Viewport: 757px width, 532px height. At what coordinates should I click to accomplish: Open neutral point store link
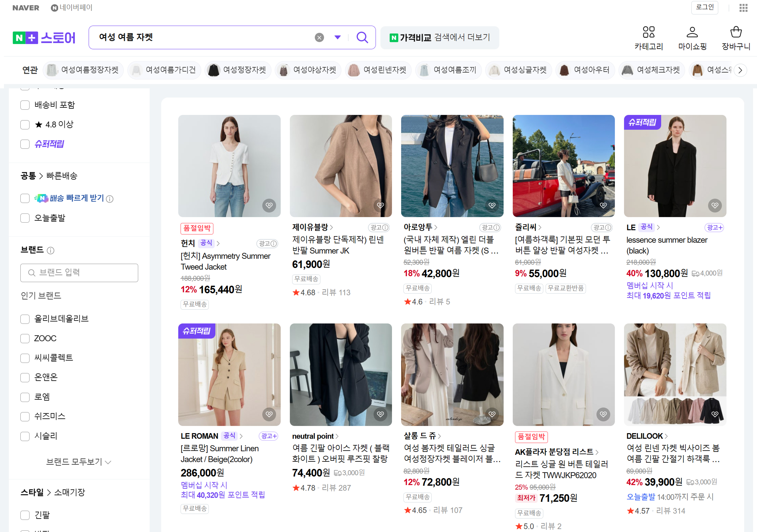point(315,436)
